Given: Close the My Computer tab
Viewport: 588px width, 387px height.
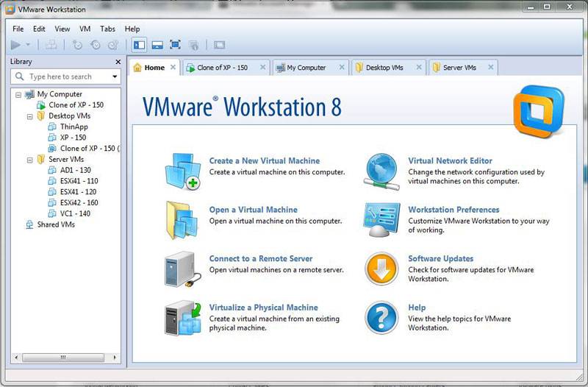Looking at the screenshot, I should pyautogui.click(x=342, y=67).
